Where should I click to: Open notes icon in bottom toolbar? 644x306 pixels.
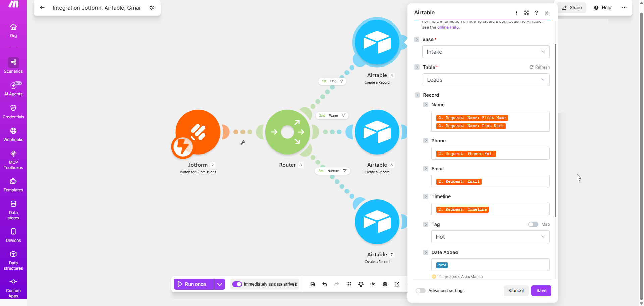397,284
